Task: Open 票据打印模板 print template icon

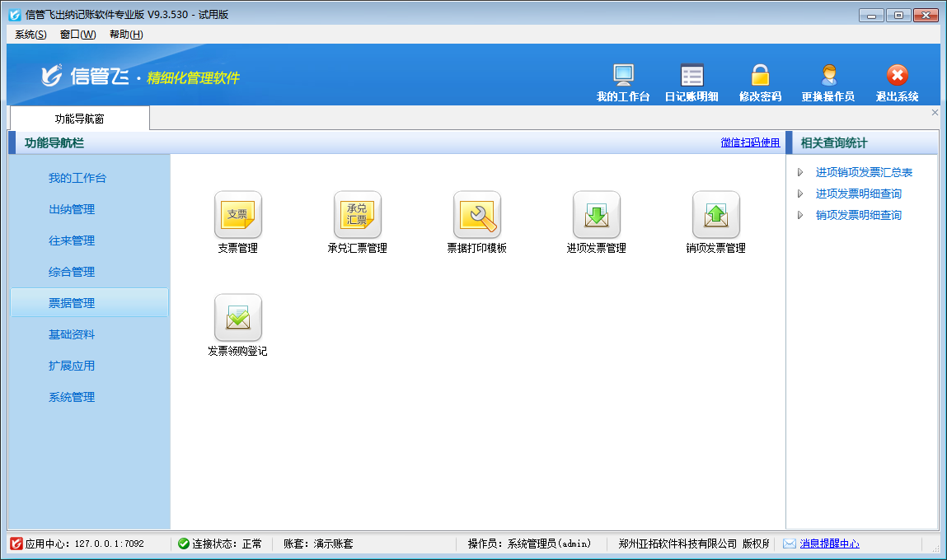Action: click(476, 215)
